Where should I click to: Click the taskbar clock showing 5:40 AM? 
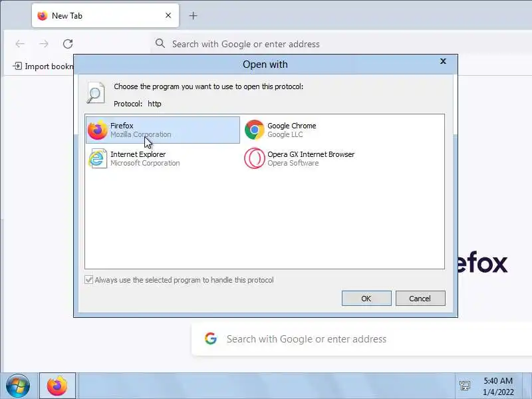click(x=498, y=386)
